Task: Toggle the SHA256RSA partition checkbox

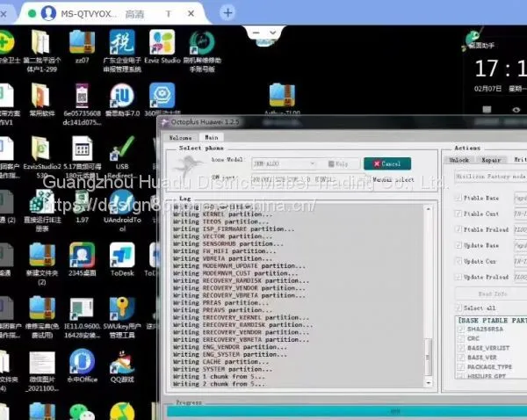Action: click(x=461, y=329)
